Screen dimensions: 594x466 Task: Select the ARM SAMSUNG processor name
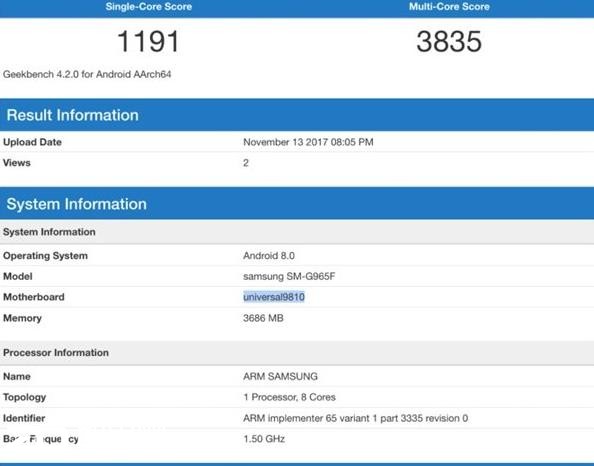click(280, 376)
